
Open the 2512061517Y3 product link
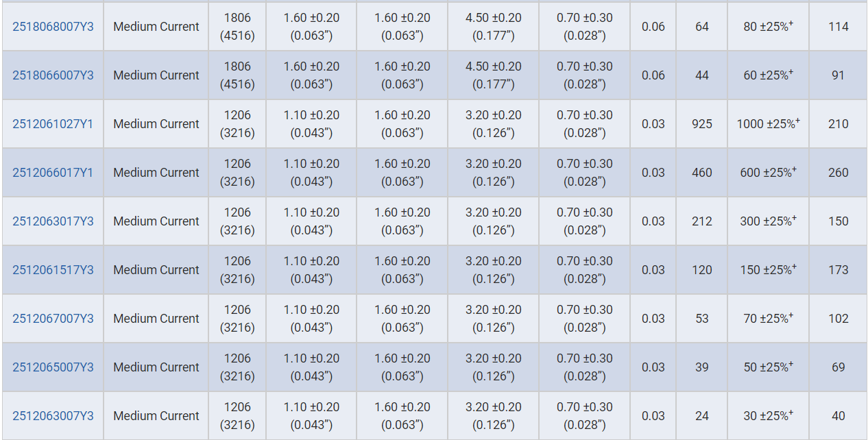pyautogui.click(x=53, y=270)
